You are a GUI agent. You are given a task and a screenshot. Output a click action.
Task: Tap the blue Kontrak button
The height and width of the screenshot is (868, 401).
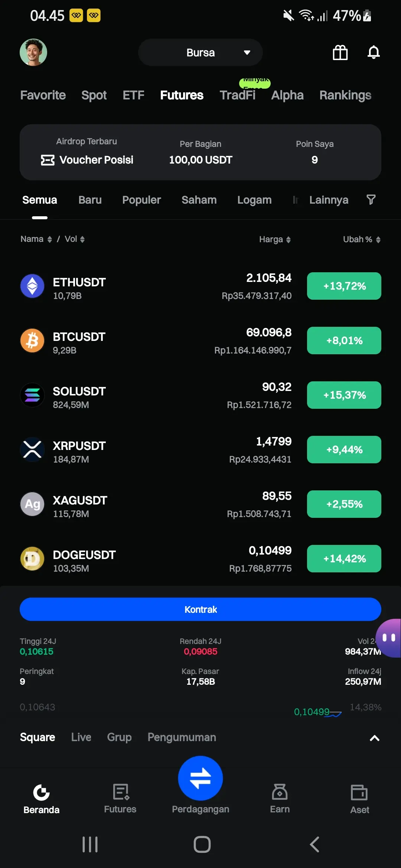click(200, 609)
